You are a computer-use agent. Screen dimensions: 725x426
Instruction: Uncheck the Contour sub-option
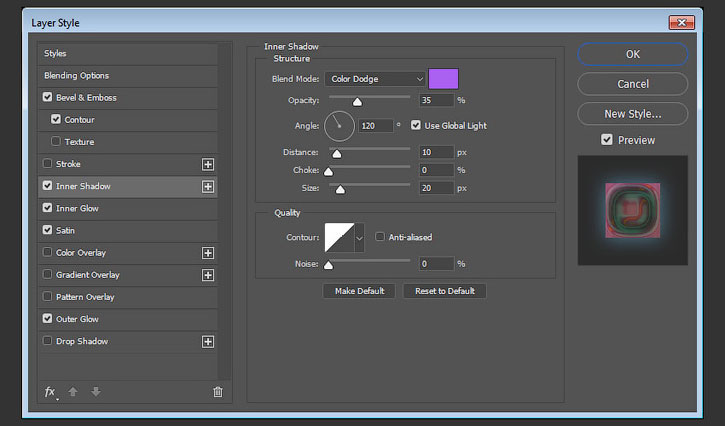(x=56, y=119)
